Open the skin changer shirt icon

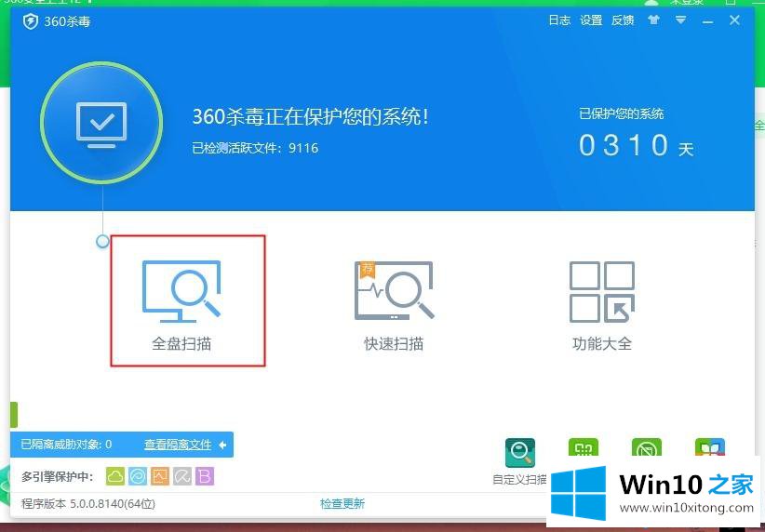click(653, 20)
